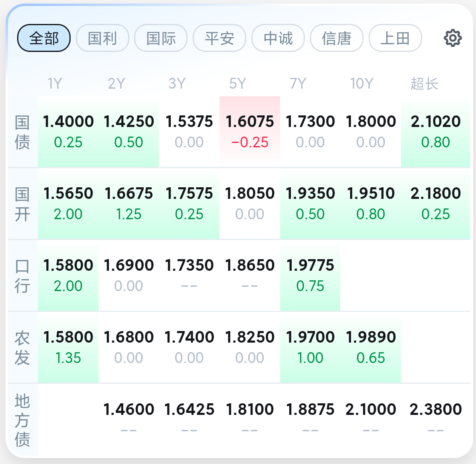Screen dimensions: 476x464
Task: Select the 全部 filter tab
Action: pyautogui.click(x=44, y=38)
